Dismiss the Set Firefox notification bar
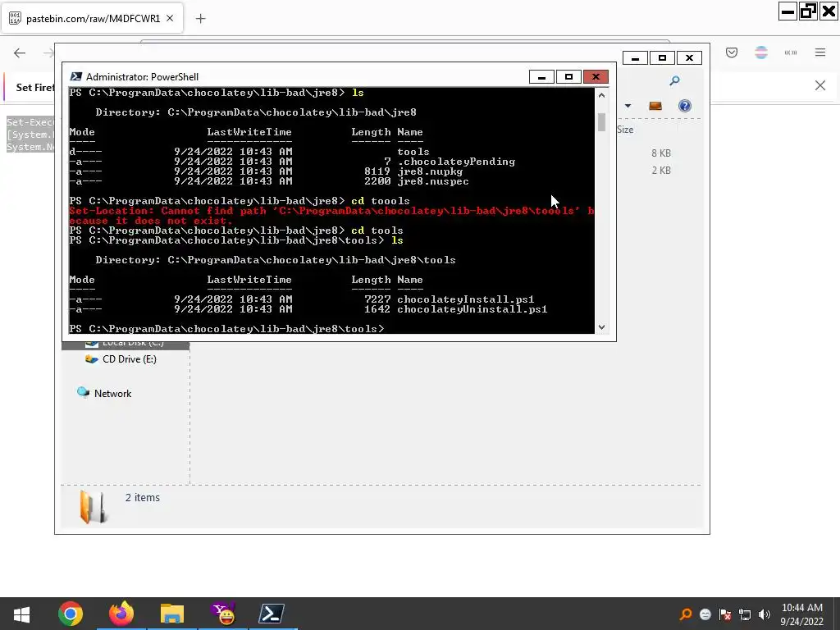The height and width of the screenshot is (630, 840). 820,85
